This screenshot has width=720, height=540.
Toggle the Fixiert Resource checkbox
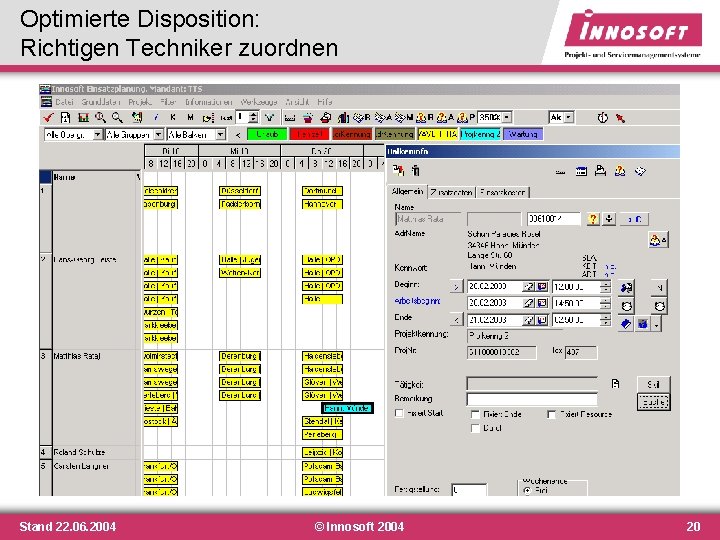coord(551,414)
